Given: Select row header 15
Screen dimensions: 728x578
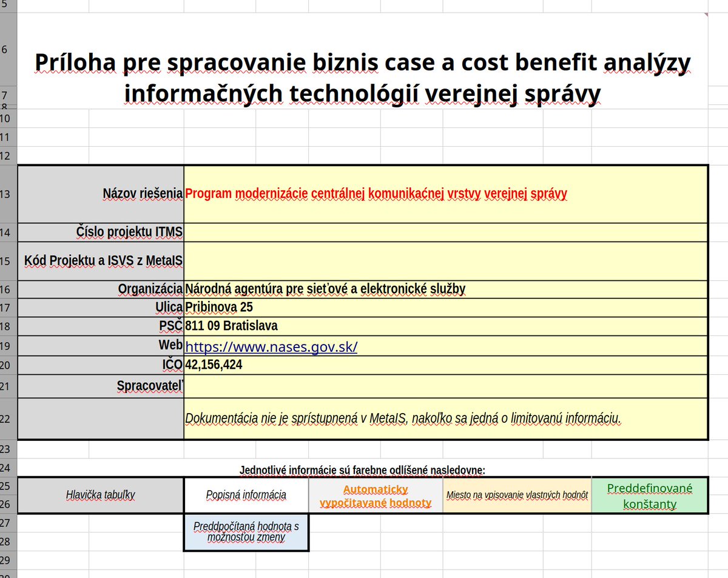Looking at the screenshot, I should pos(8,261).
